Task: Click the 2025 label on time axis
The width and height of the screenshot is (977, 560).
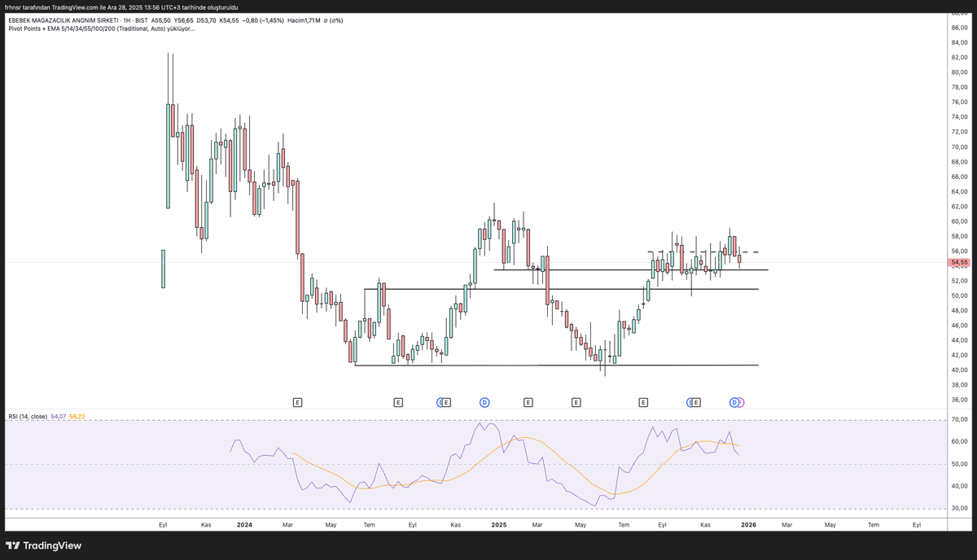Action: (500, 525)
